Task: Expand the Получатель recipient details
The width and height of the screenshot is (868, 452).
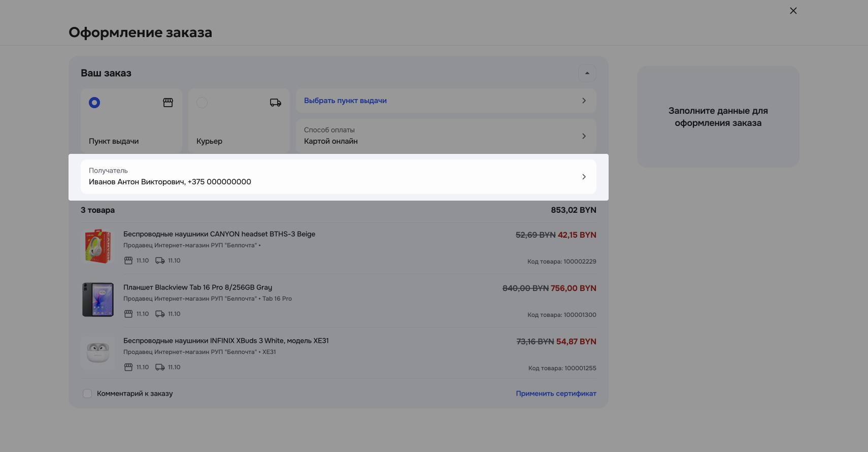Action: click(584, 177)
